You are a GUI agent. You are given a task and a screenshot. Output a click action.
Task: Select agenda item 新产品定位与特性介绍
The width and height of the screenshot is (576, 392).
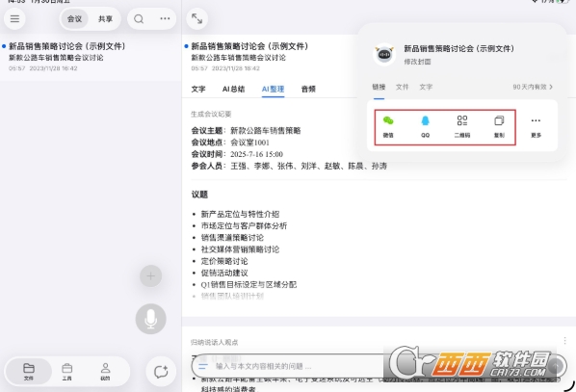[240, 214]
